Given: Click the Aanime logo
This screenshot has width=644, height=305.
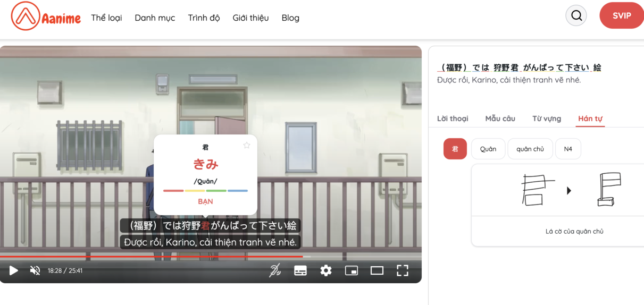Looking at the screenshot, I should 46,16.
